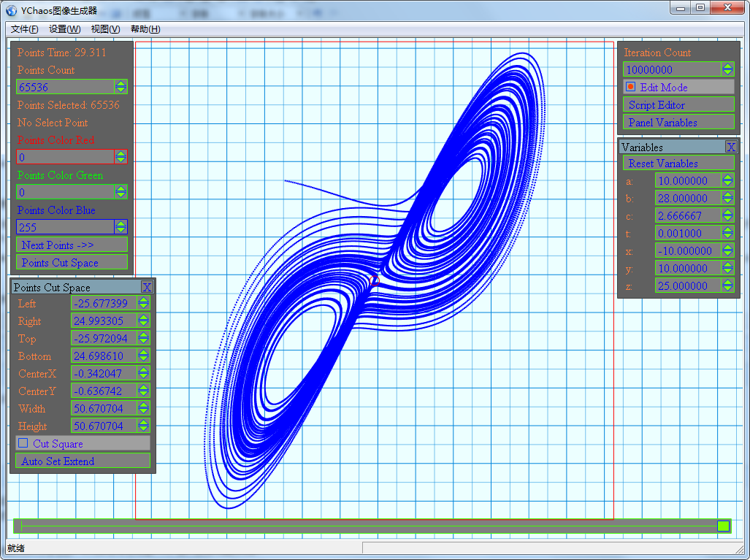
Task: Toggle the Edit Mode checkbox
Action: click(630, 87)
